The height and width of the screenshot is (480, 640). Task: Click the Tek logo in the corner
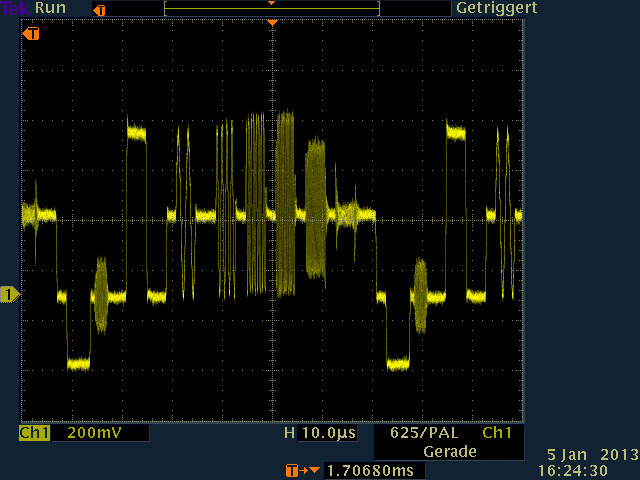(x=16, y=8)
